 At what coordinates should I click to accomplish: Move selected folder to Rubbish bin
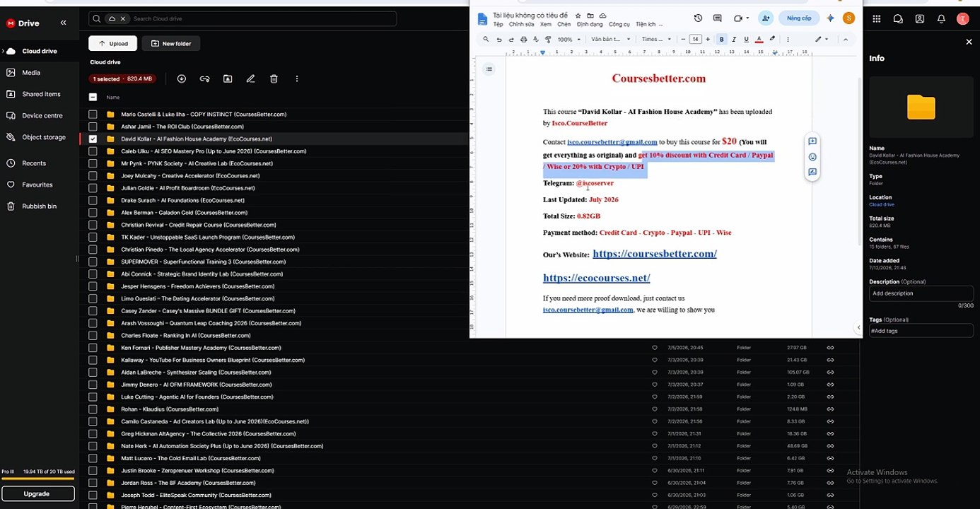click(274, 78)
